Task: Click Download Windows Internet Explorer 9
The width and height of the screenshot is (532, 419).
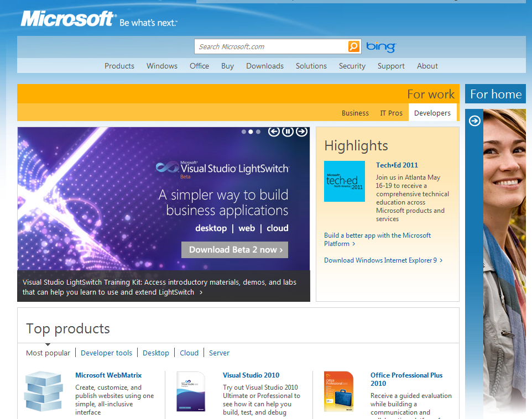Action: tap(383, 260)
